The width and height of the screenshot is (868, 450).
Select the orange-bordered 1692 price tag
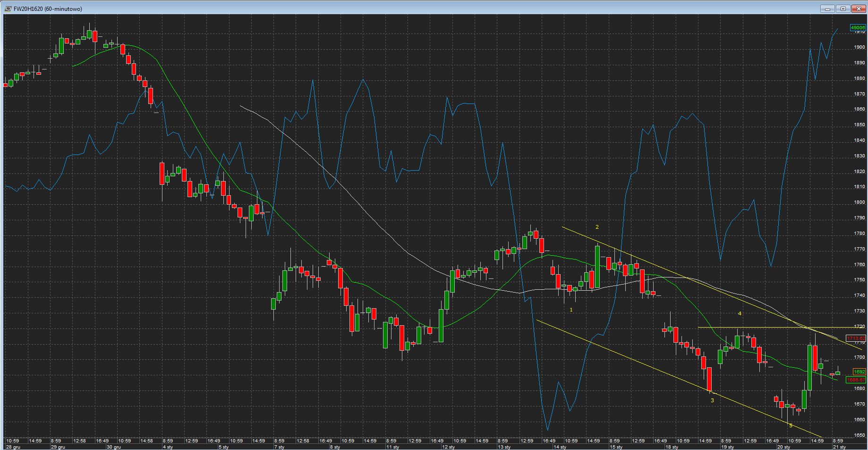click(x=859, y=372)
